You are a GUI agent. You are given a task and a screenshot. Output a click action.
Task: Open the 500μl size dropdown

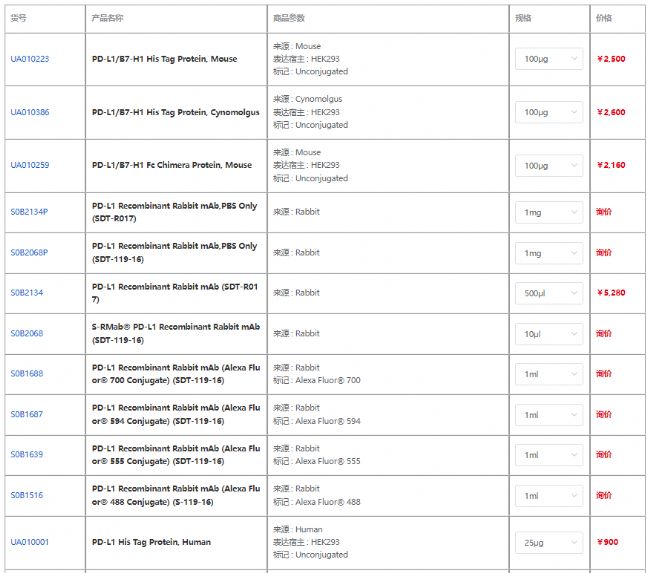(x=549, y=293)
